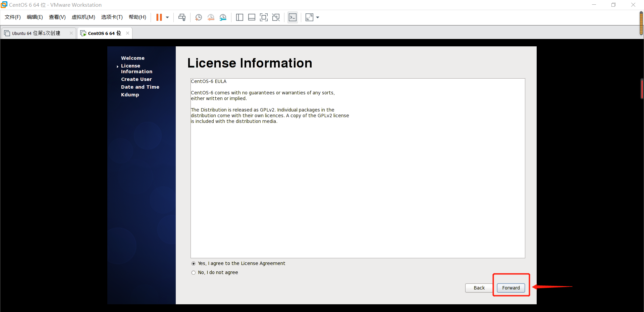Select No, I do not agree

tap(194, 273)
